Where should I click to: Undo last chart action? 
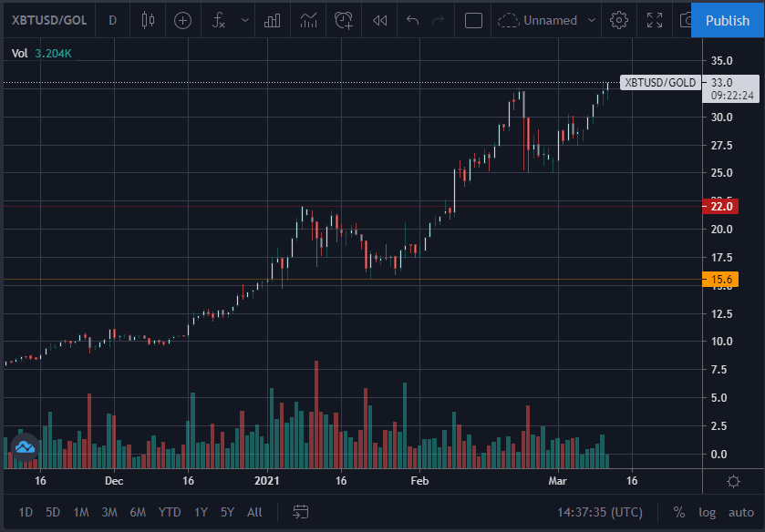(x=413, y=20)
